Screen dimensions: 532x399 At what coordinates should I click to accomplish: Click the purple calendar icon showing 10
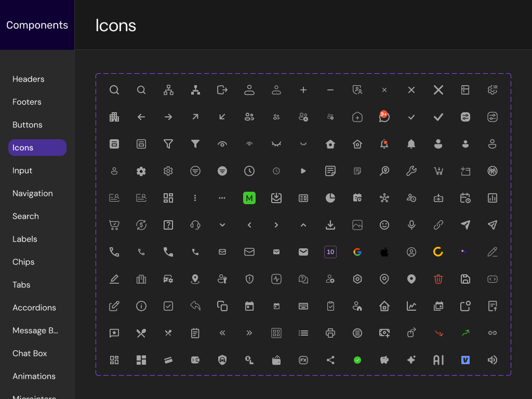(x=330, y=252)
